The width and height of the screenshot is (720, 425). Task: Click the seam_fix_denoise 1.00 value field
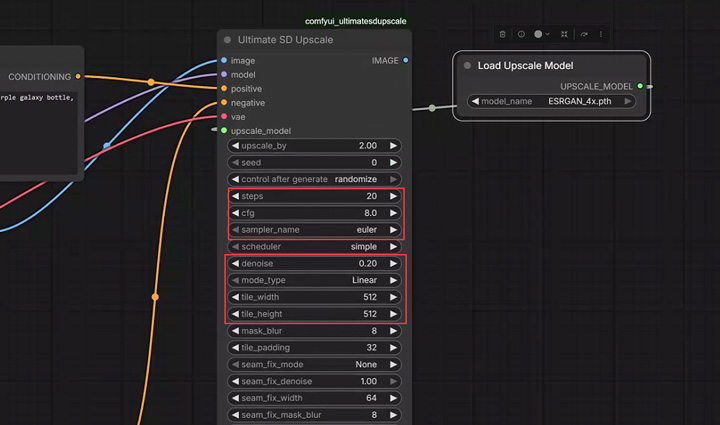coord(314,381)
